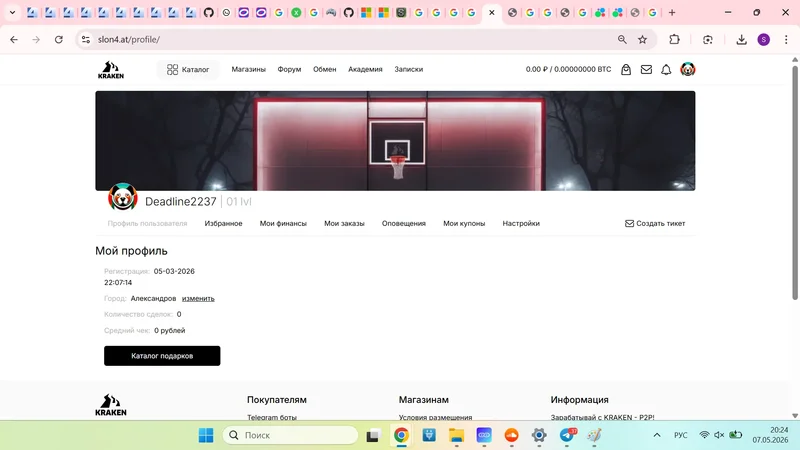This screenshot has width=800, height=450.
Task: Open Chrome profile avatar S
Action: coord(764,39)
